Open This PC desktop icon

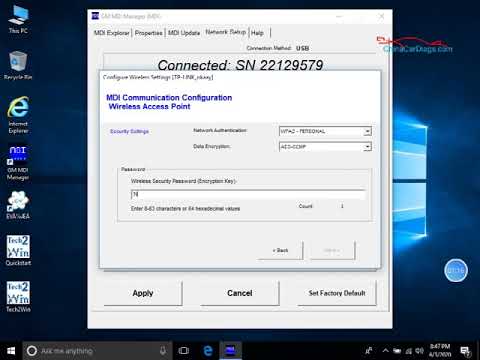tap(18, 19)
